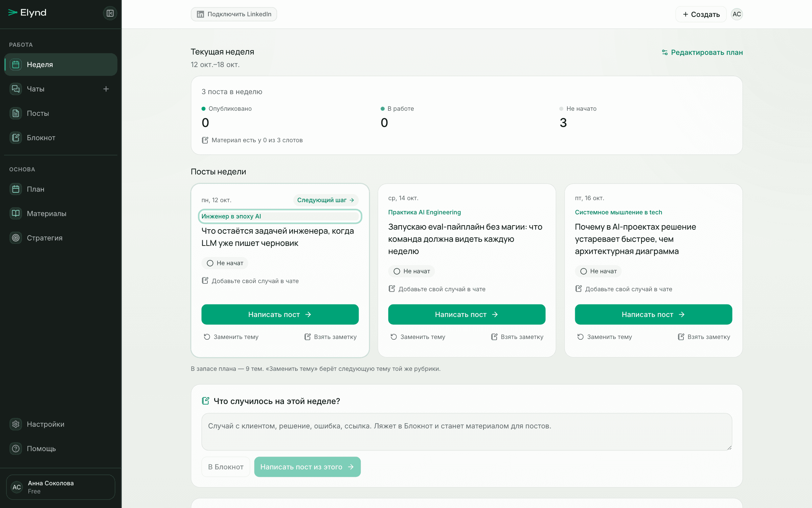Click Взять заметку on the Monday card
Screen dimensions: 812x508
click(x=331, y=337)
